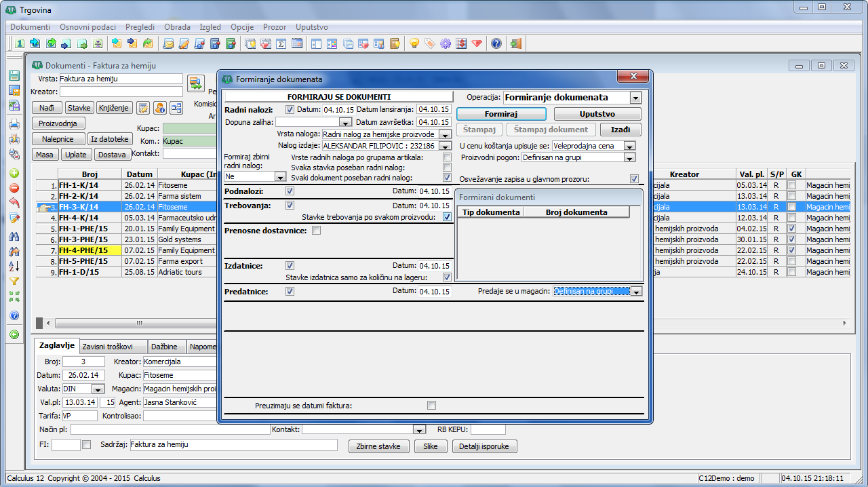This screenshot has width=868, height=487.
Task: Check 'Preuzimaju se datumi faktura' box
Action: 431,406
